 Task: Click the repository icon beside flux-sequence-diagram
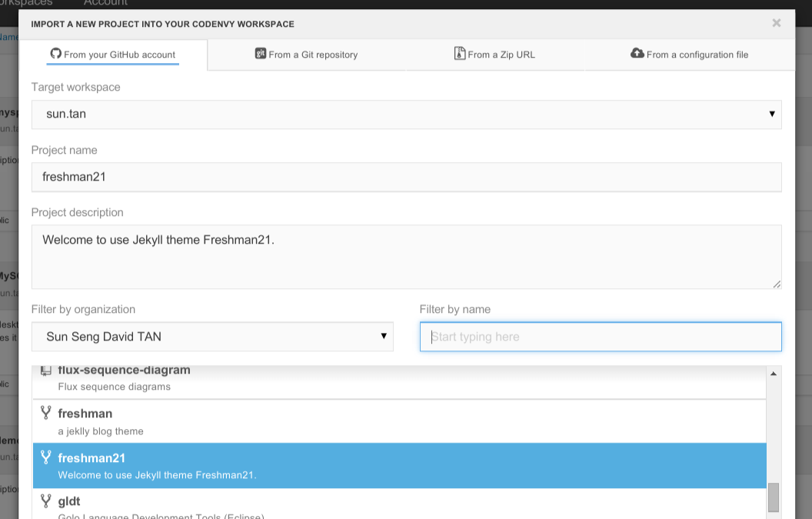[45, 371]
